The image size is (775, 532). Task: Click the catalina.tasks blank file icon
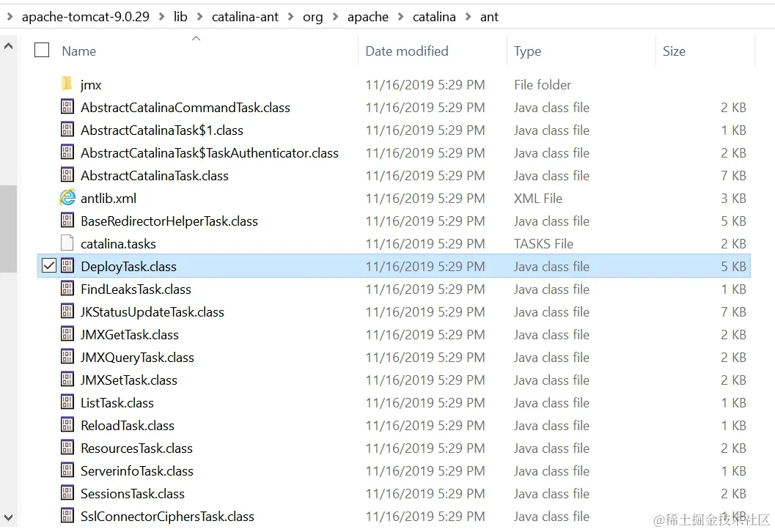[67, 243]
